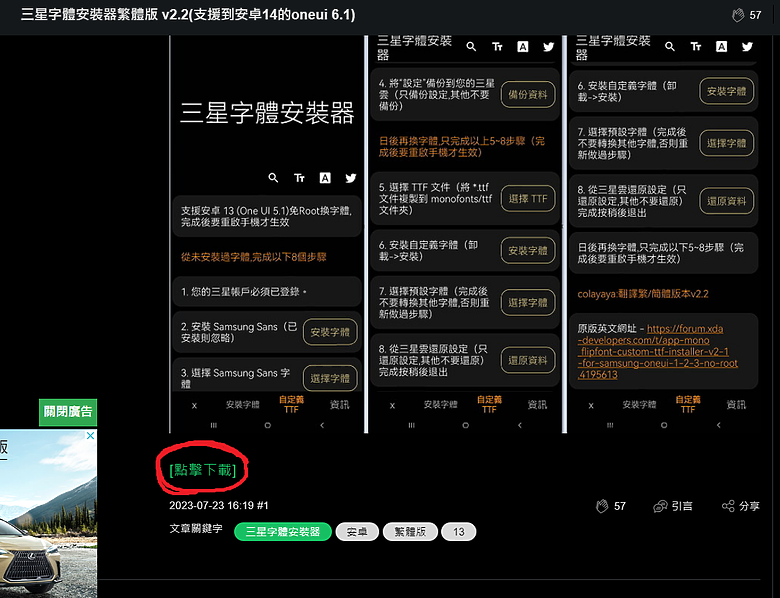Open the Lexus car advertisement image
Image resolution: width=780 pixels, height=598 pixels.
pyautogui.click(x=48, y=514)
